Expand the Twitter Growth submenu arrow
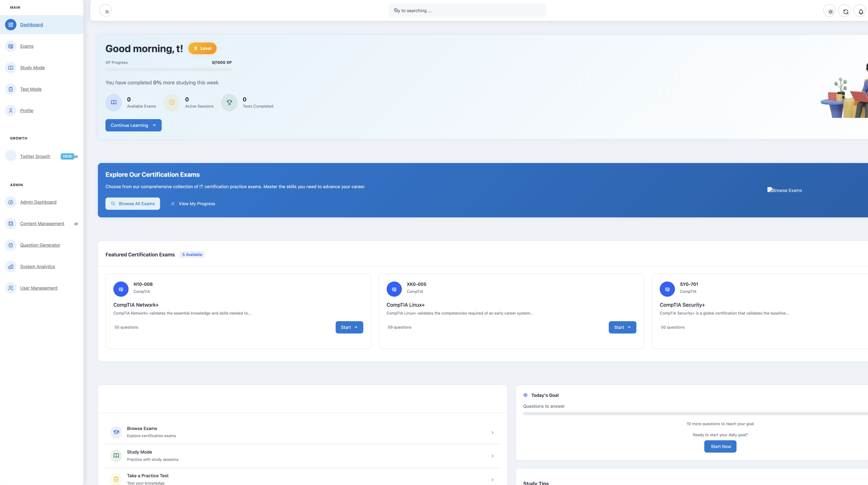The width and height of the screenshot is (868, 485). click(76, 157)
